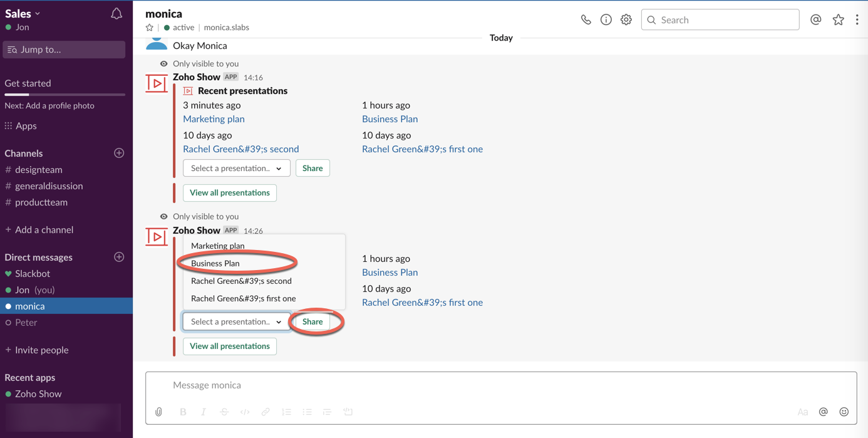Viewport: 868px width, 438px height.
Task: Add a new channel plus icon
Action: [x=119, y=153]
